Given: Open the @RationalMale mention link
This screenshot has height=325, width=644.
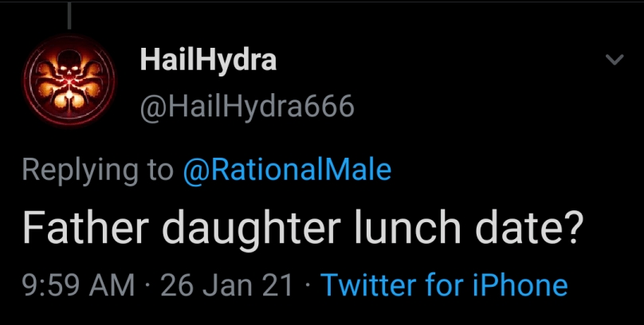Looking at the screenshot, I should [x=288, y=170].
